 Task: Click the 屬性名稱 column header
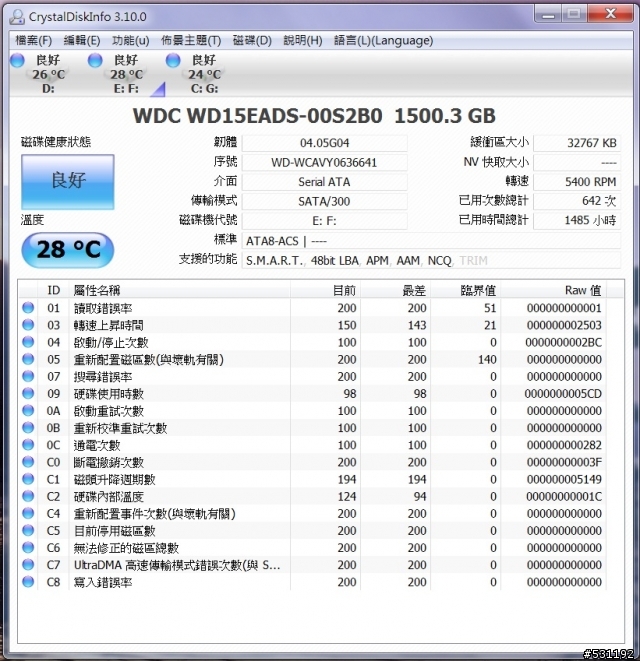(180, 290)
